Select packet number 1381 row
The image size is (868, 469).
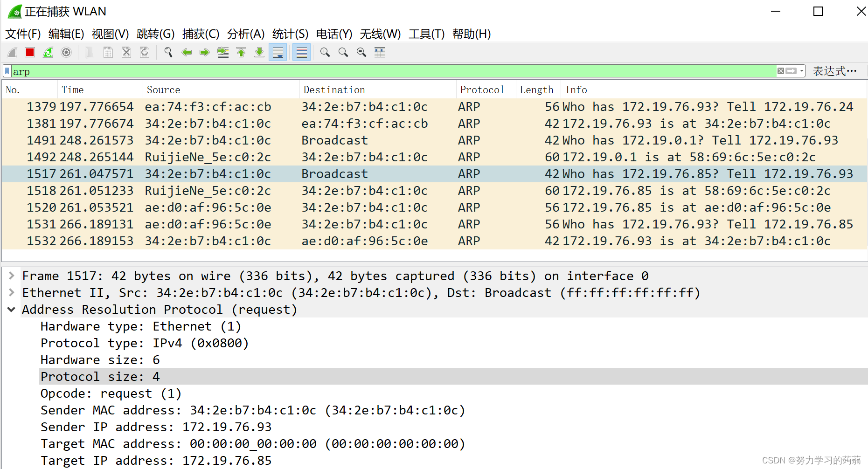pos(434,124)
